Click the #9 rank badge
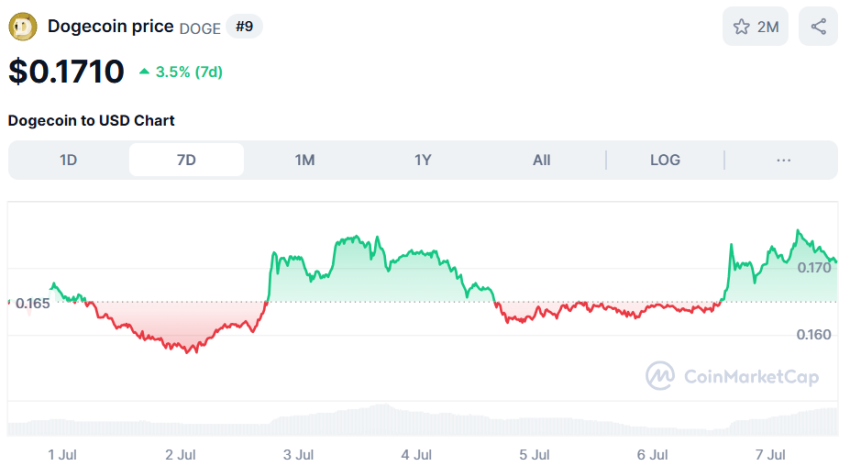The image size is (850, 466). tap(244, 26)
